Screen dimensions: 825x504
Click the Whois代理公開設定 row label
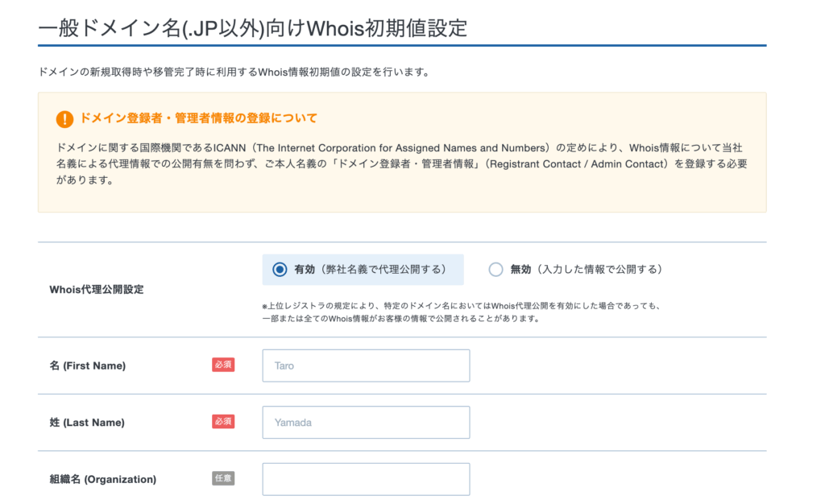(97, 289)
